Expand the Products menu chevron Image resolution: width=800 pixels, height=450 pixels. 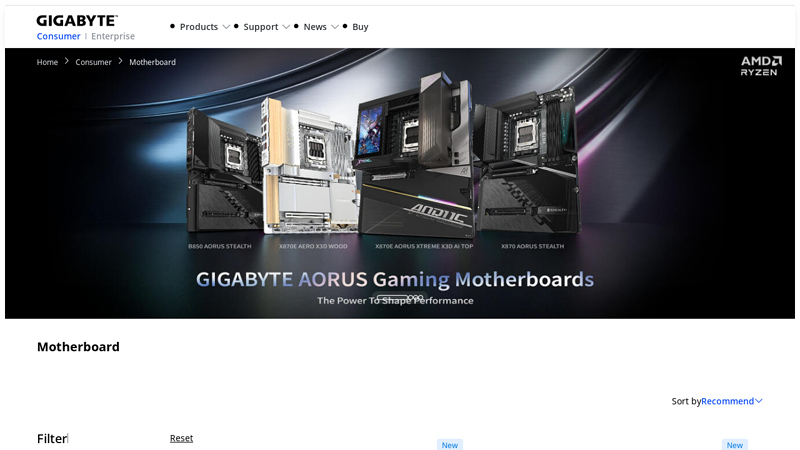(226, 27)
